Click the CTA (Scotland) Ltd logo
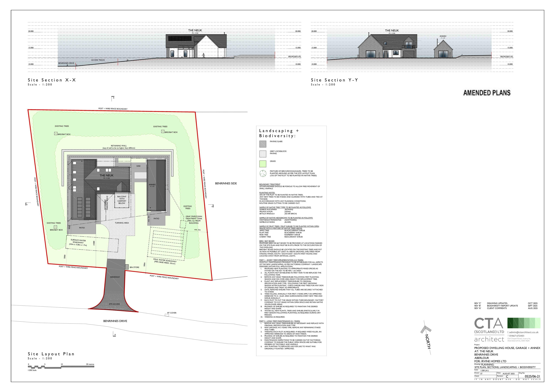 (489, 330)
